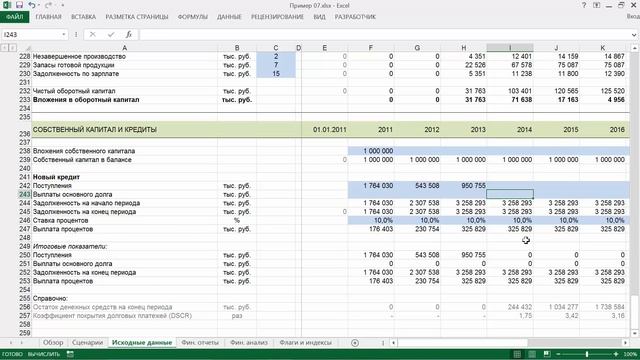Select blue cell with value 15

[276, 74]
